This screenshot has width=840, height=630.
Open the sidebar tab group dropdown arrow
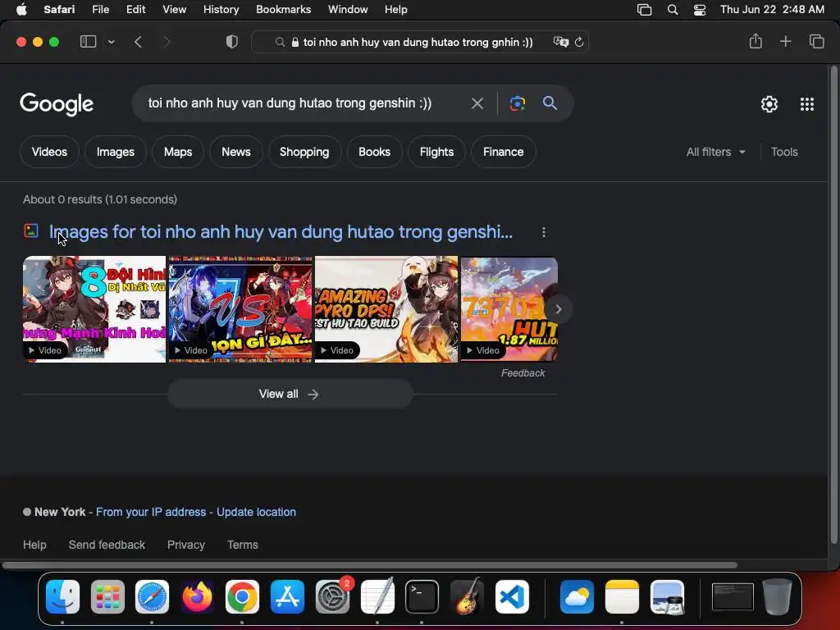coord(111,42)
